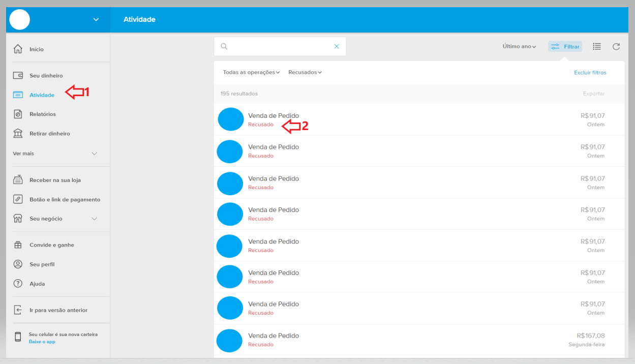635x364 pixels.
Task: Click the Convide e ganhe gift icon
Action: pos(18,245)
